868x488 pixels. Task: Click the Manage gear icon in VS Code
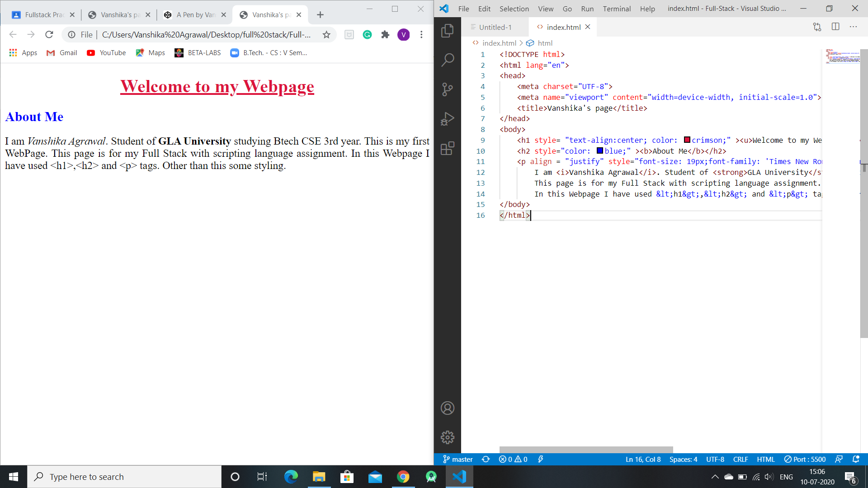pyautogui.click(x=447, y=437)
